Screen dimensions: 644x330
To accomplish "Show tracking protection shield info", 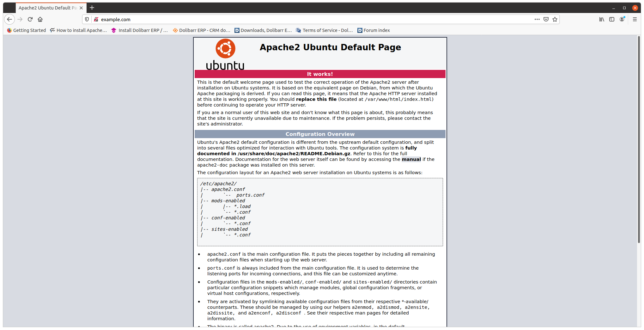I will coord(87,19).
